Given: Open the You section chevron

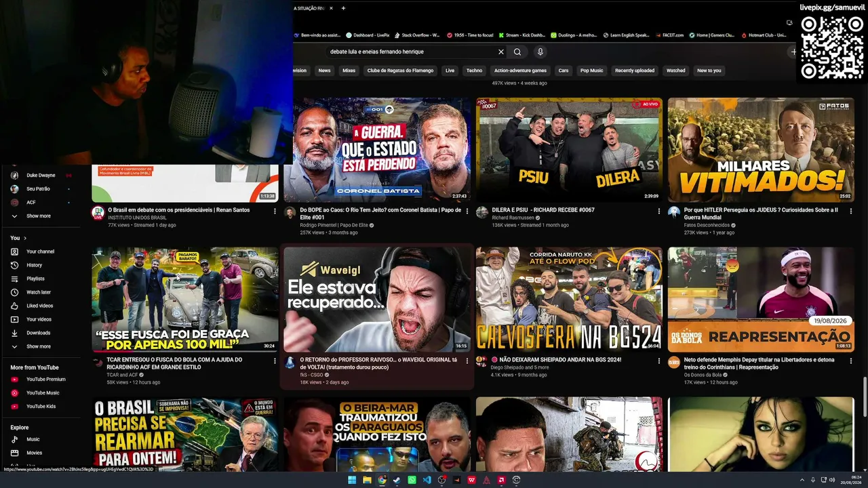Looking at the screenshot, I should pos(25,238).
